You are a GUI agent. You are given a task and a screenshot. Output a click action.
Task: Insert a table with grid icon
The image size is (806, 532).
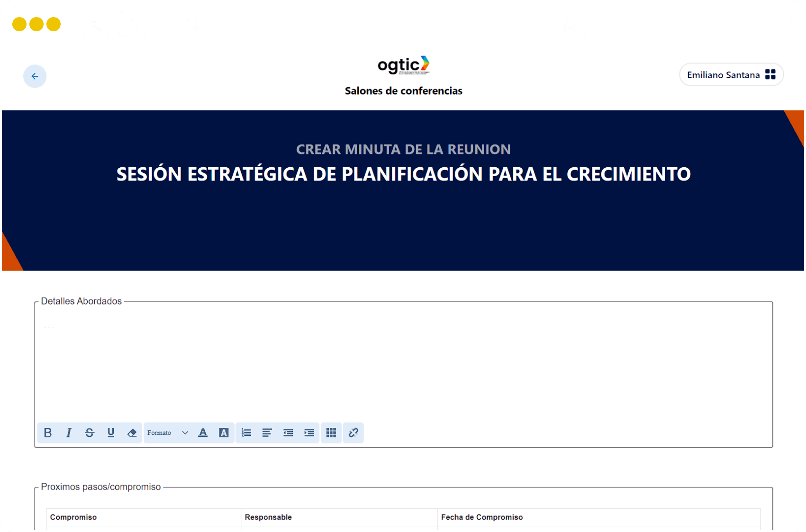click(331, 433)
